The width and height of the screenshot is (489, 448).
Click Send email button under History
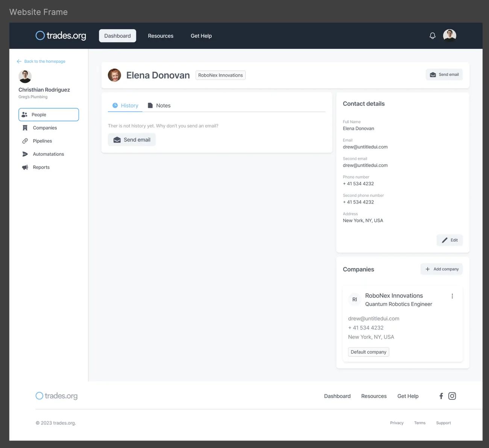(x=132, y=140)
